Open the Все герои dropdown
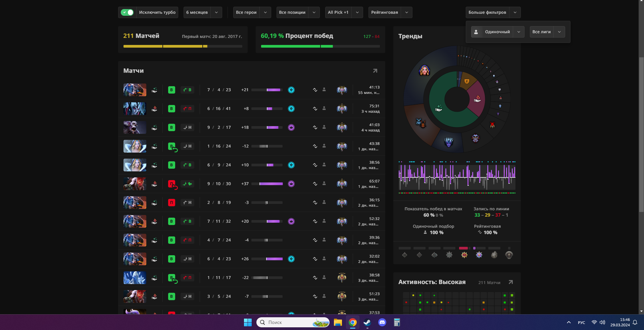 click(x=252, y=12)
